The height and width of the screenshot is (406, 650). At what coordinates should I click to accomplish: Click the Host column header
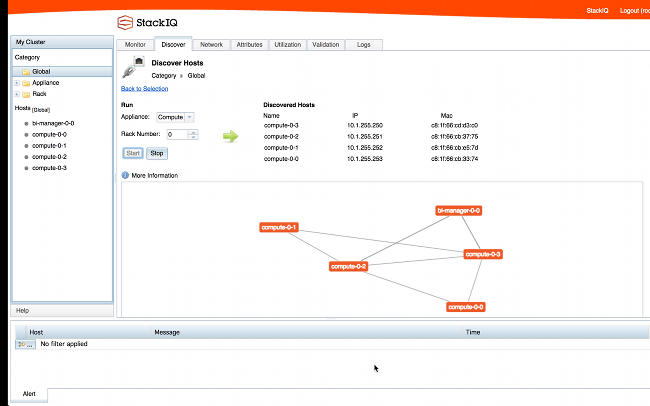[x=88, y=332]
